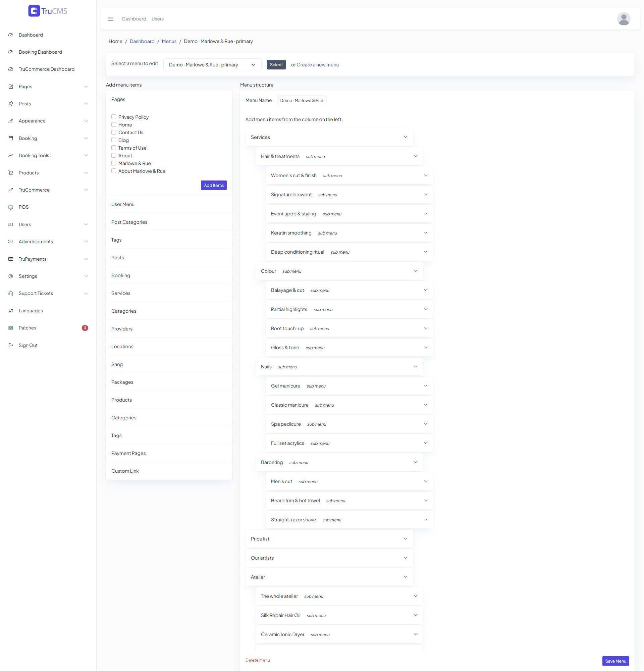Expand the Colour sub menu chevron
Viewport: 644px width, 671px height.
(x=416, y=271)
